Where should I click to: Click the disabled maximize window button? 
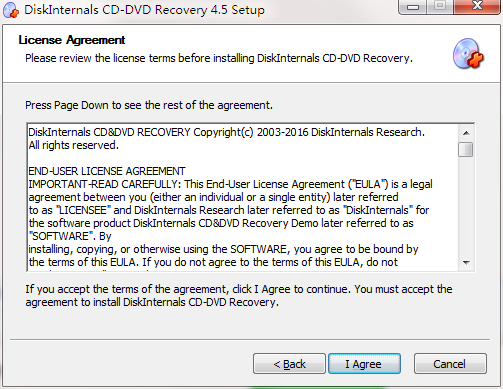point(440,6)
